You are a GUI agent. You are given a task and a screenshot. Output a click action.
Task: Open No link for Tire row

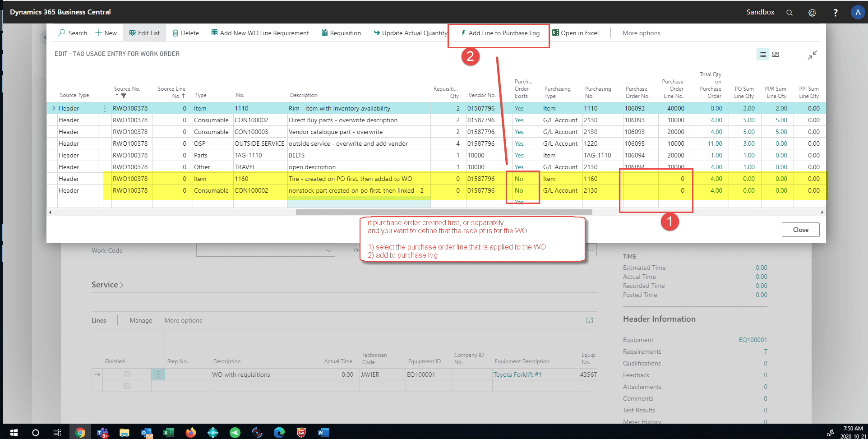(x=519, y=179)
